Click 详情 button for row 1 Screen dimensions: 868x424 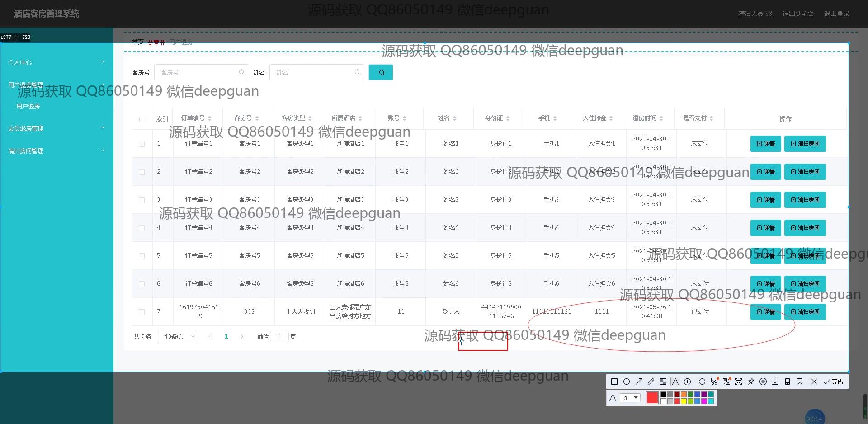tap(766, 144)
